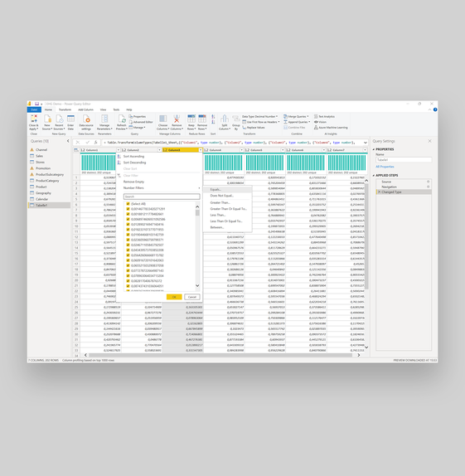Image resolution: width=465 pixels, height=476 pixels.
Task: Uncheck the fifth value below Select All
Action: (x=128, y=230)
